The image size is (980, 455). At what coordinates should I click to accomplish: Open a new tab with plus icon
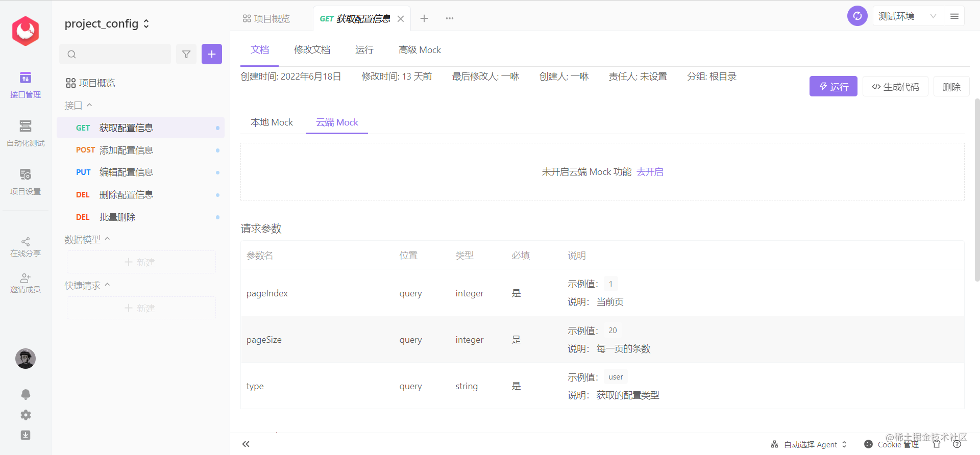tap(424, 18)
